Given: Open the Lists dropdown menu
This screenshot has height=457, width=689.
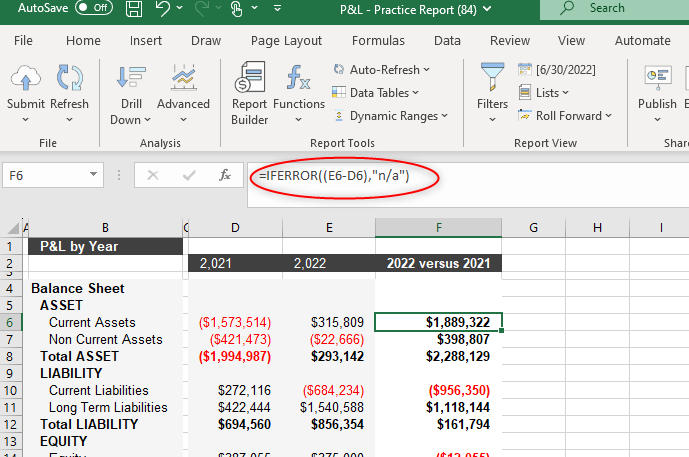Looking at the screenshot, I should pos(551,93).
